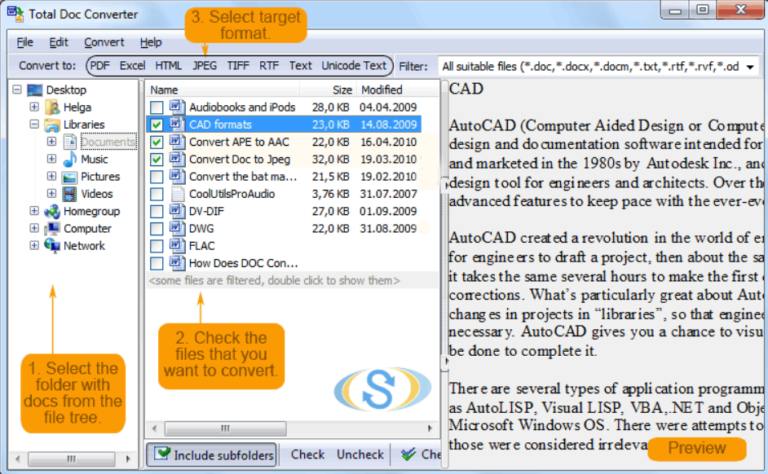Click the Word icon beside CAD formats
Screen dimensions: 768x474
(x=177, y=124)
